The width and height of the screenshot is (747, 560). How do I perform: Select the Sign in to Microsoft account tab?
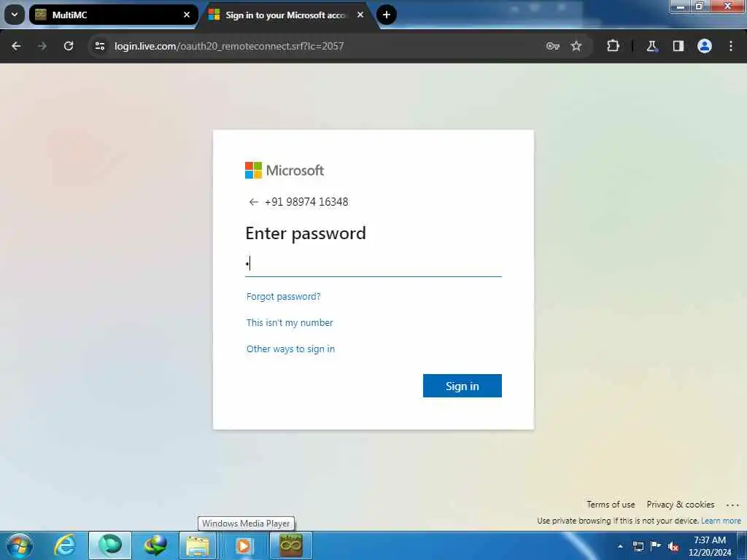[286, 15]
